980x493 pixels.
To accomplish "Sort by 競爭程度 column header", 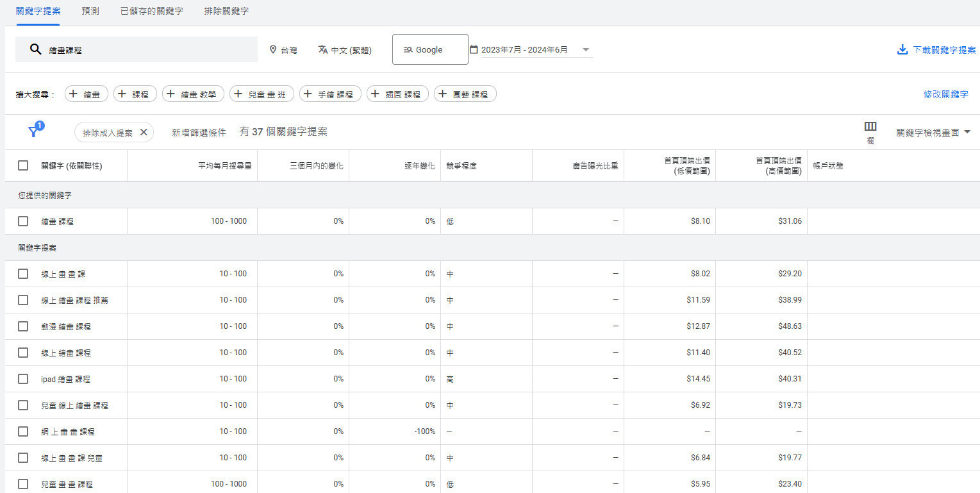I will click(x=461, y=166).
